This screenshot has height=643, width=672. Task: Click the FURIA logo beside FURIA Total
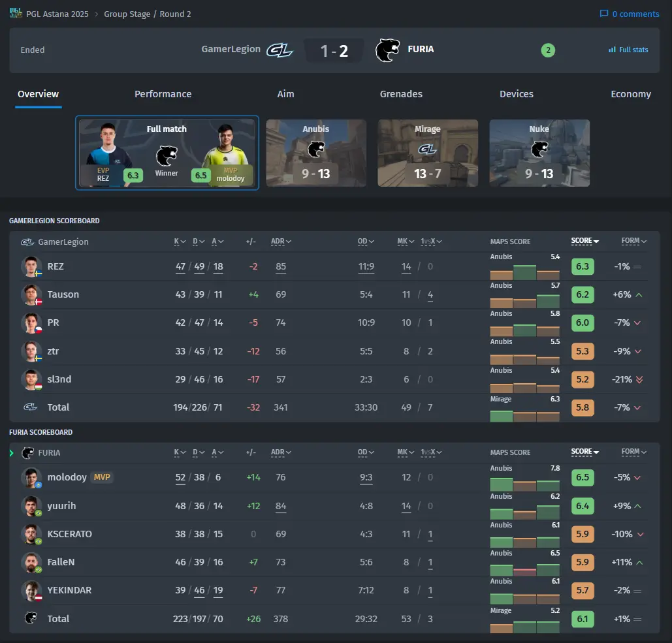(x=31, y=618)
